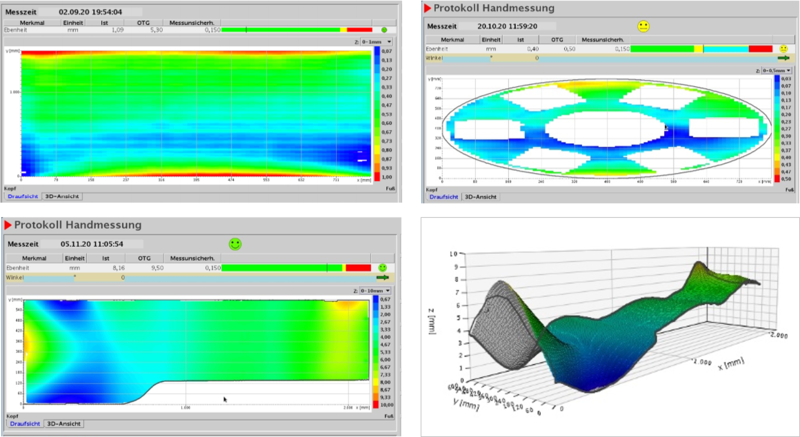Select the Winkel row in 20.10.20 panel
Image resolution: width=800 pixels, height=437 pixels.
(608, 58)
